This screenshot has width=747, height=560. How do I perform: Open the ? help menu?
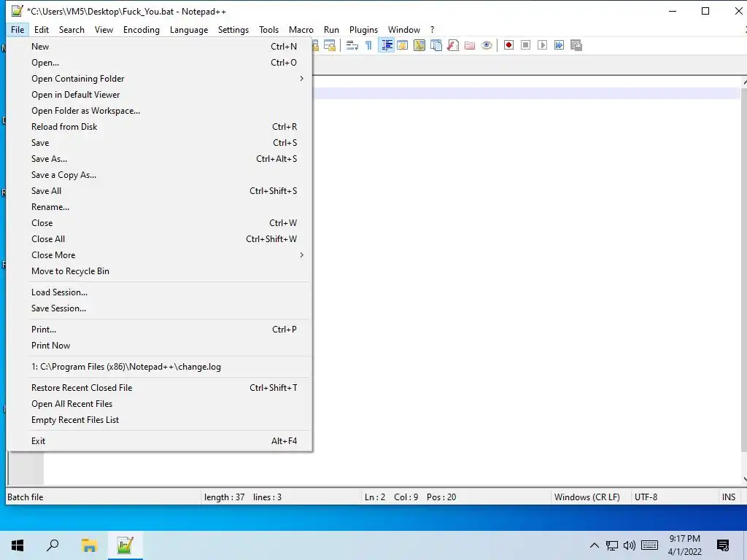[x=432, y=29]
